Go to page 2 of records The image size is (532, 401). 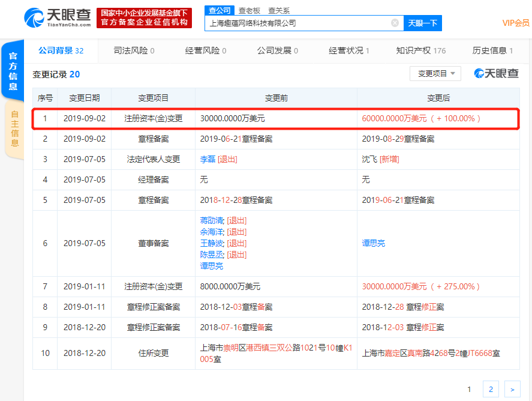pyautogui.click(x=491, y=389)
